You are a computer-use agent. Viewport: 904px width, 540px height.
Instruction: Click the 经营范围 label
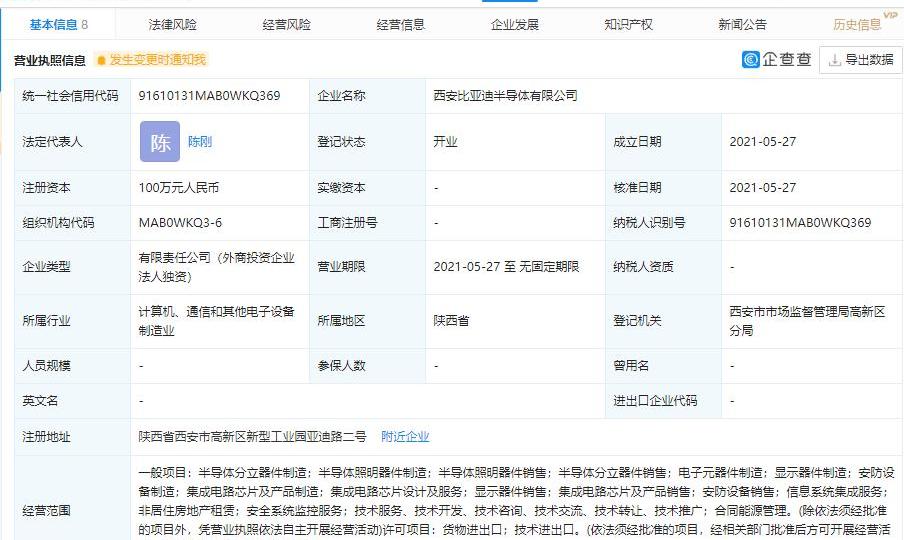(46, 511)
